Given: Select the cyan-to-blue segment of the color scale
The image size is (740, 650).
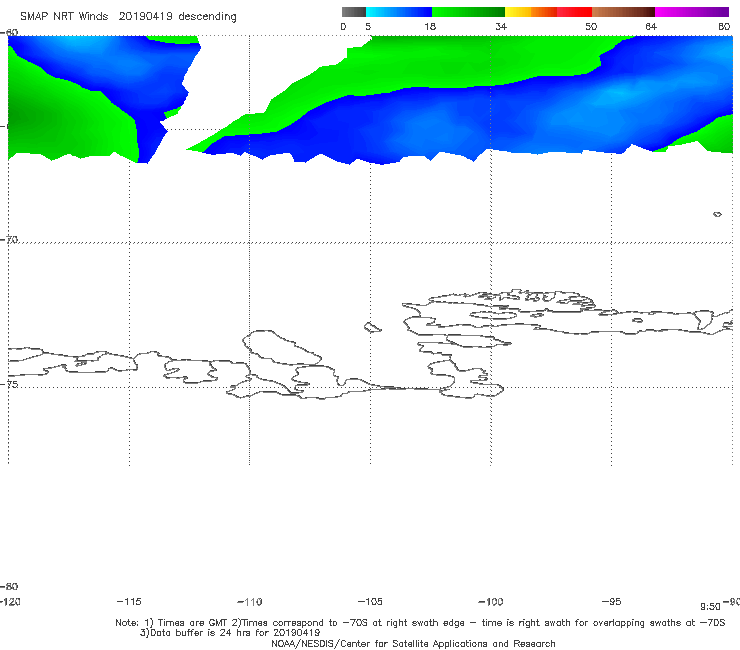Looking at the screenshot, I should (x=399, y=12).
